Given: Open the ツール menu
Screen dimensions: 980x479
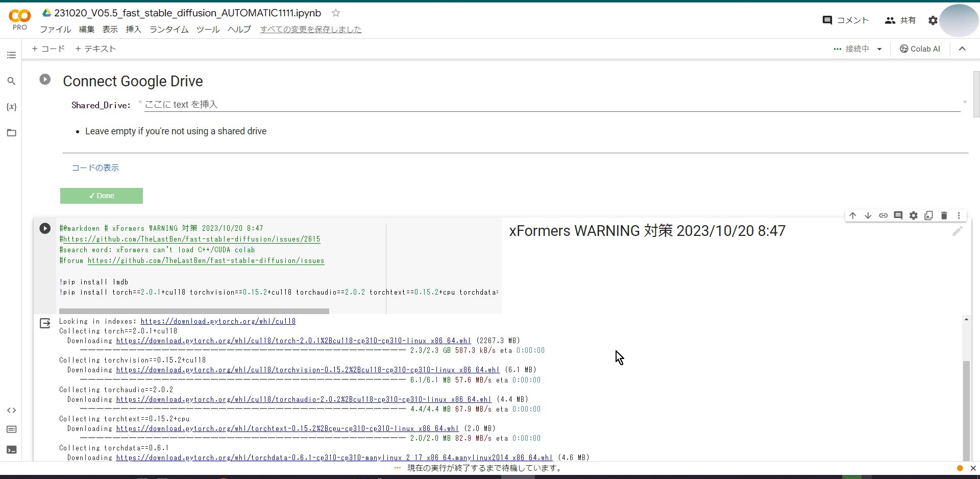Looking at the screenshot, I should click(208, 30).
